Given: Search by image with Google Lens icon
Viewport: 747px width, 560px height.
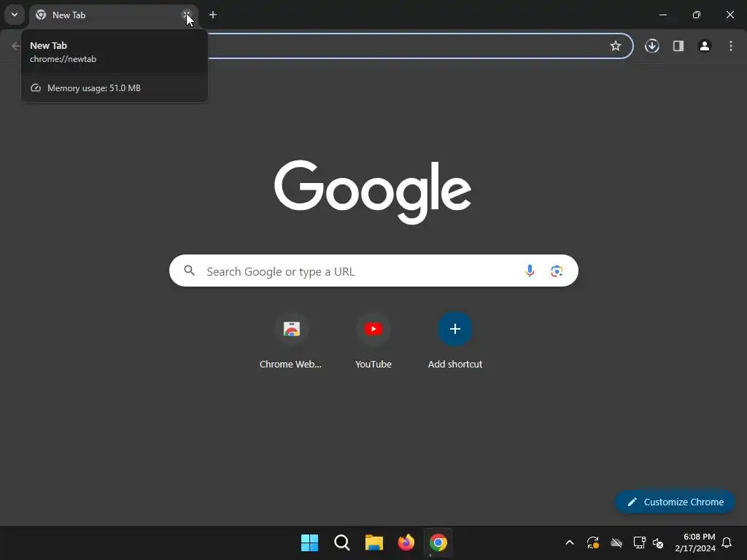Looking at the screenshot, I should coord(557,271).
